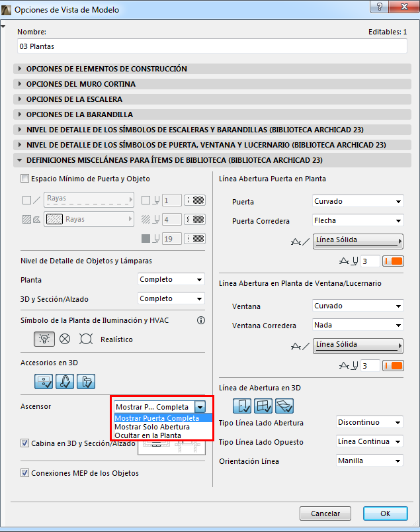Expand Opciones de la Barandilla section
Image resolution: width=420 pixels, height=532 pixels.
212,114
